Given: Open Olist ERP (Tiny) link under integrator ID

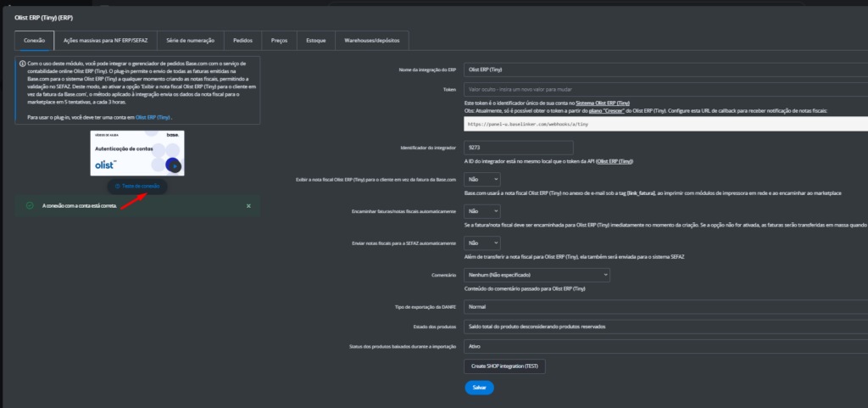Looking at the screenshot, I should click(615, 162).
